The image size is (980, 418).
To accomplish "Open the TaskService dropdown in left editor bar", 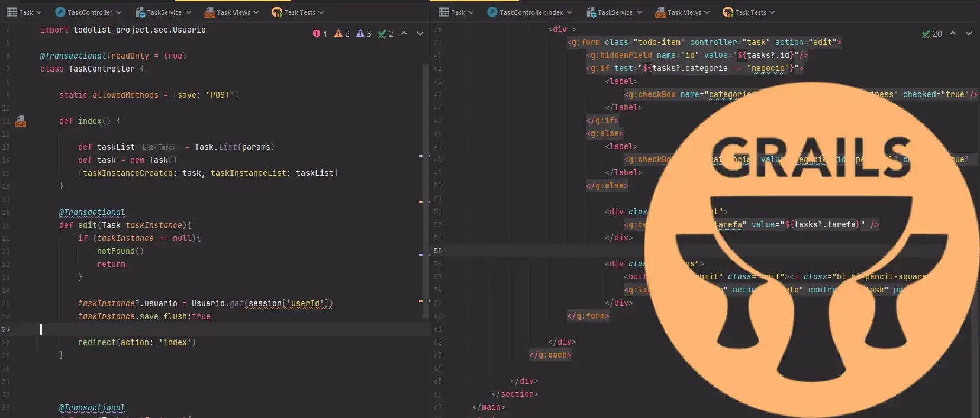I will click(x=188, y=12).
